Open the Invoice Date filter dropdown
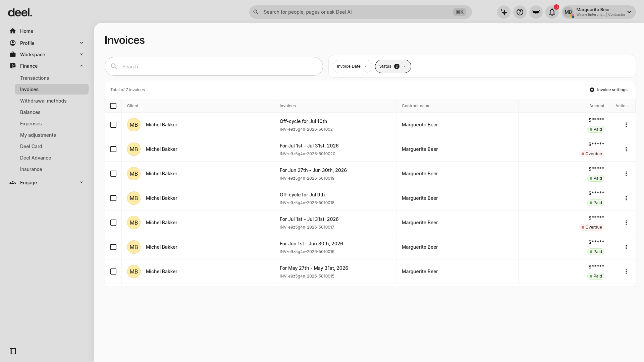 click(x=352, y=66)
